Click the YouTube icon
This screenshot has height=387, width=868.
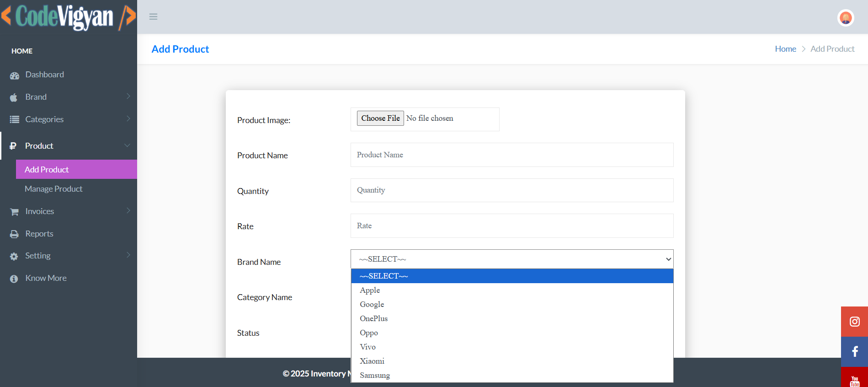coord(854,380)
